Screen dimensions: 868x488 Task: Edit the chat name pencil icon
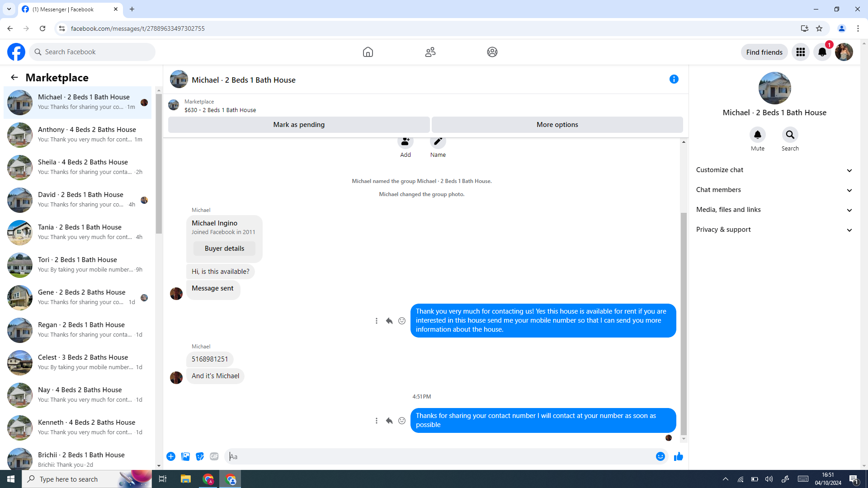[x=438, y=142]
